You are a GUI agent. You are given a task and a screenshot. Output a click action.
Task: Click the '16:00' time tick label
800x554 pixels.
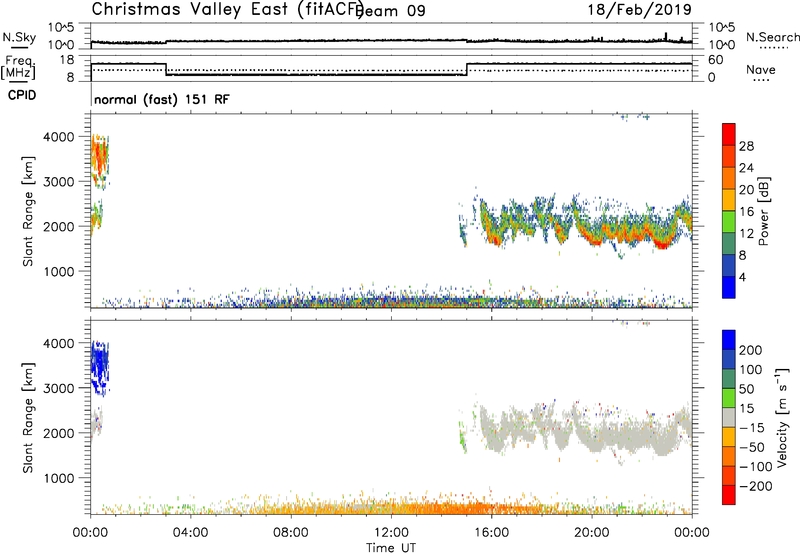(491, 533)
